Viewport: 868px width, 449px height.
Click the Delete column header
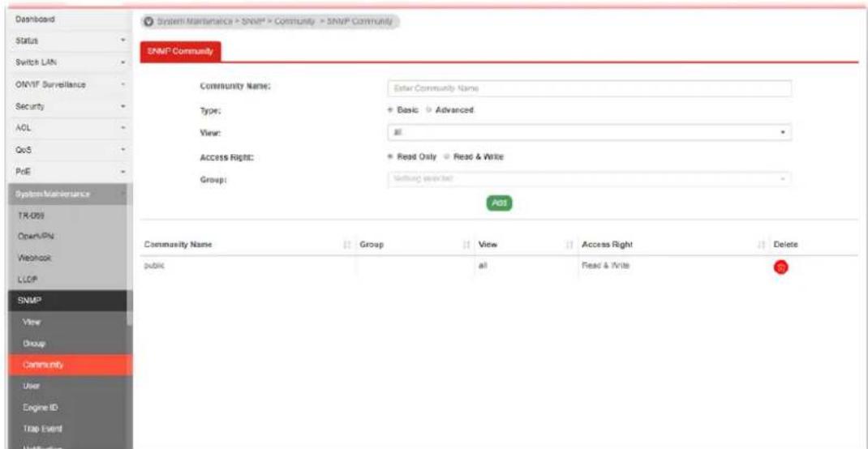pyautogui.click(x=784, y=244)
